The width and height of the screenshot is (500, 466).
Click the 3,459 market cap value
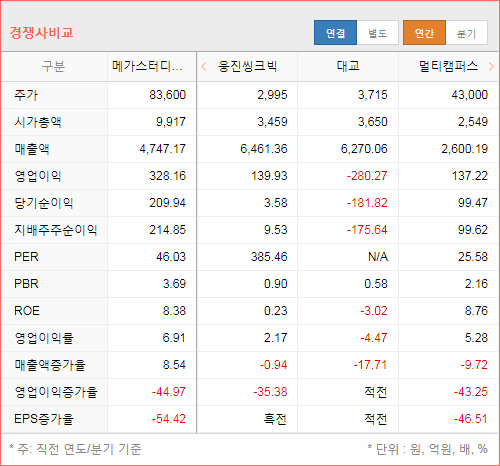click(272, 122)
